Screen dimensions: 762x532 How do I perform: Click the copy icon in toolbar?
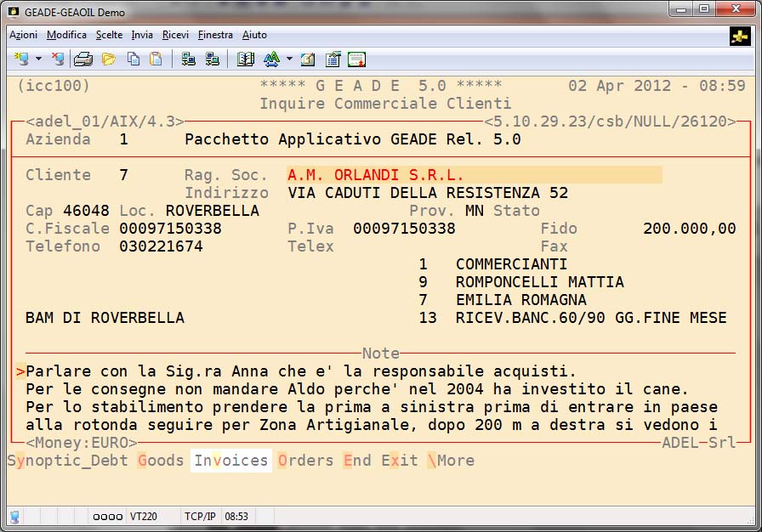tap(134, 59)
